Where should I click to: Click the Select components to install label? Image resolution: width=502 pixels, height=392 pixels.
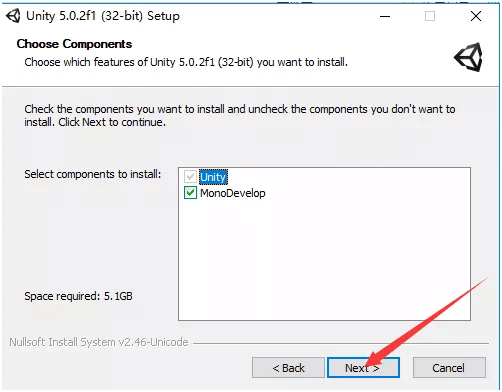coord(93,174)
